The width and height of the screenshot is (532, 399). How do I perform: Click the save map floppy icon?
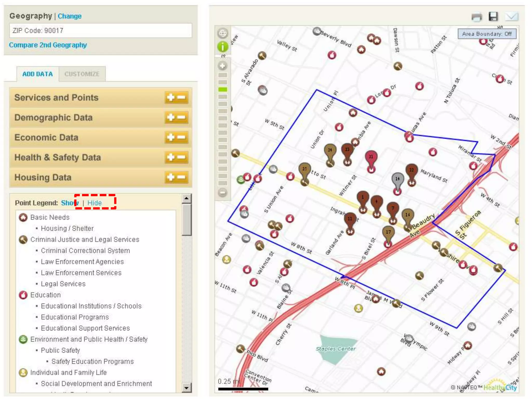[493, 17]
